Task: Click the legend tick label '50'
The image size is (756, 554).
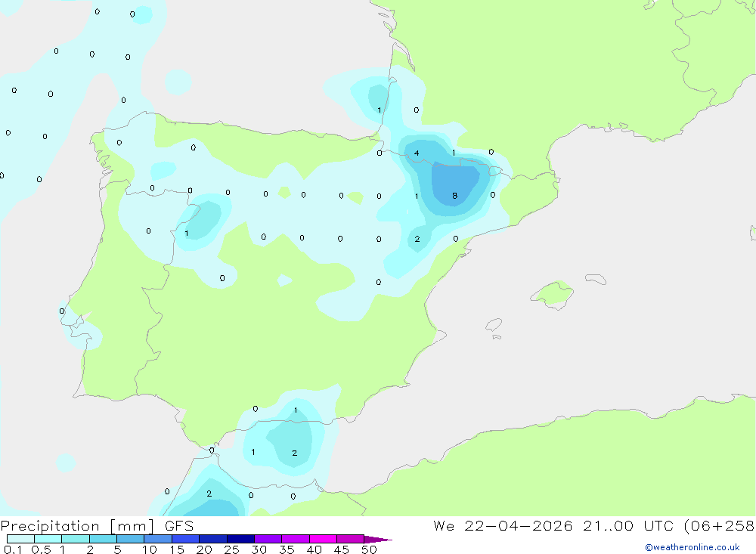Action: click(369, 549)
